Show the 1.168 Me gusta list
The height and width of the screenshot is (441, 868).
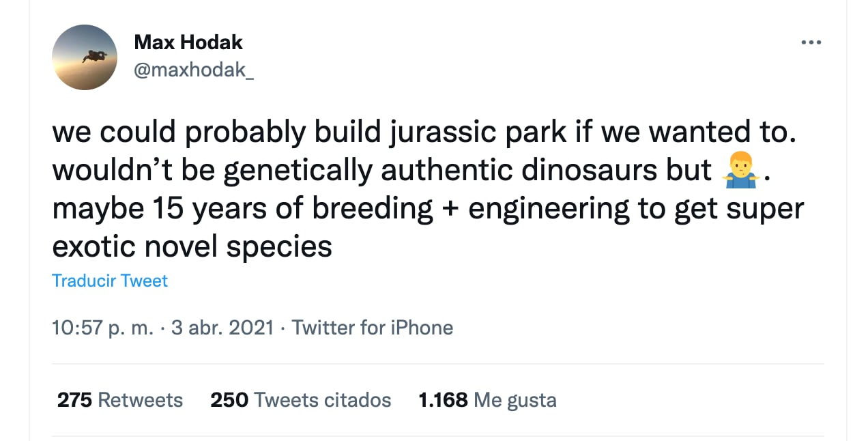click(x=487, y=399)
